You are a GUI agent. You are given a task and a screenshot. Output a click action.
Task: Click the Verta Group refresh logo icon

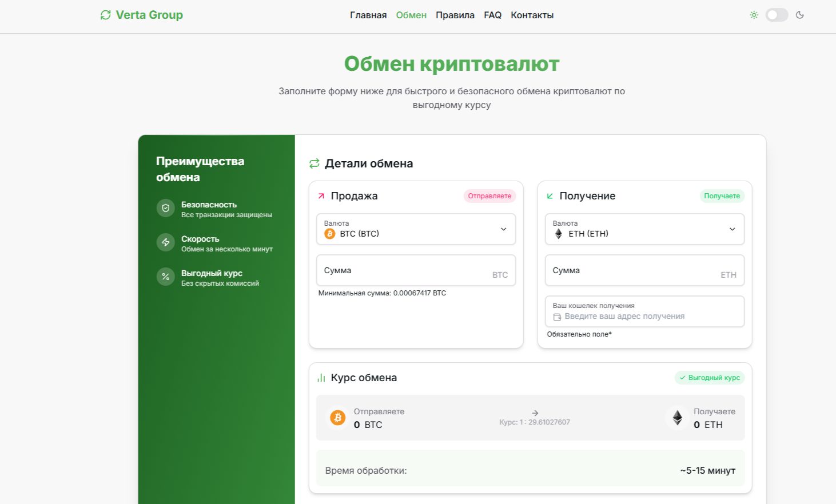(106, 15)
